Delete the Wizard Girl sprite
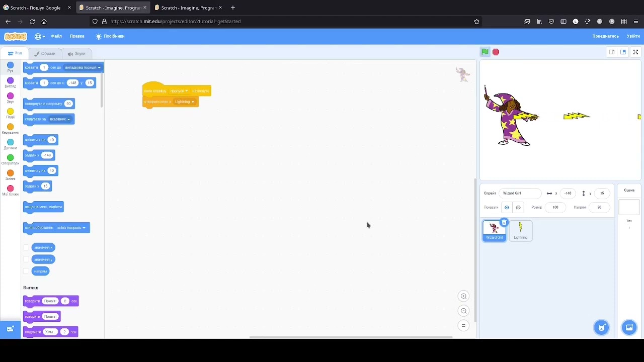 (x=504, y=223)
